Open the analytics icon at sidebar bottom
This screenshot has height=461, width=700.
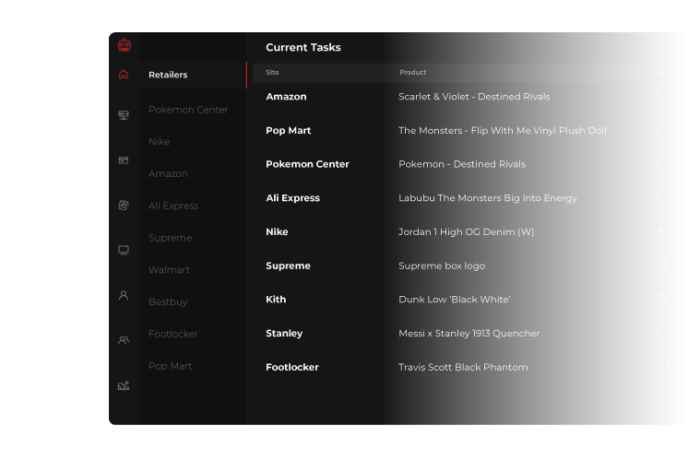tap(124, 385)
